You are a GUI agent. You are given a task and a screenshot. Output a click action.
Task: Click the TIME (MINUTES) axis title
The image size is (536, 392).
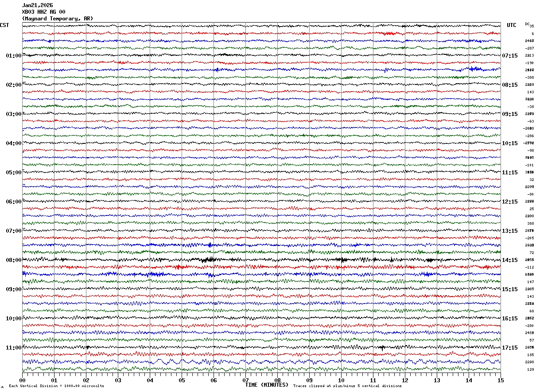pos(267,385)
